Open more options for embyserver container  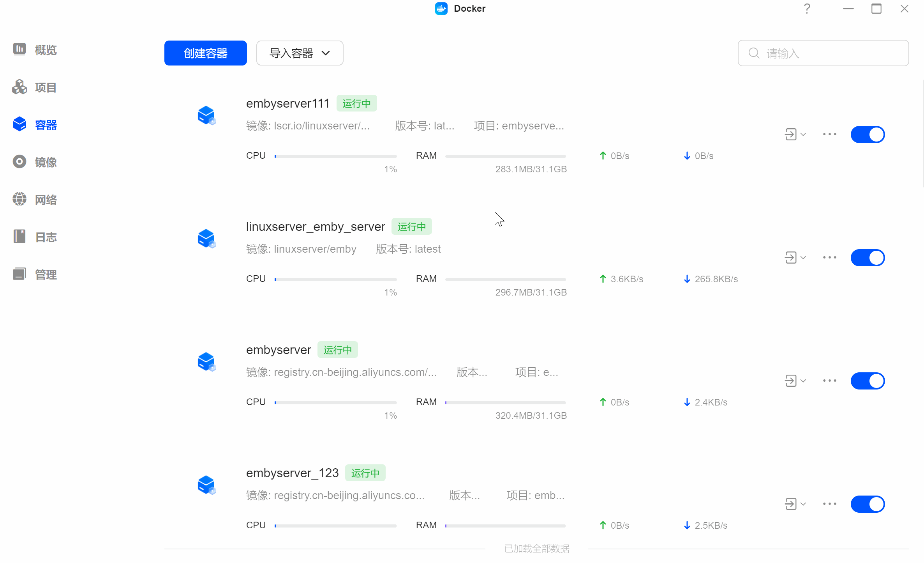point(830,381)
